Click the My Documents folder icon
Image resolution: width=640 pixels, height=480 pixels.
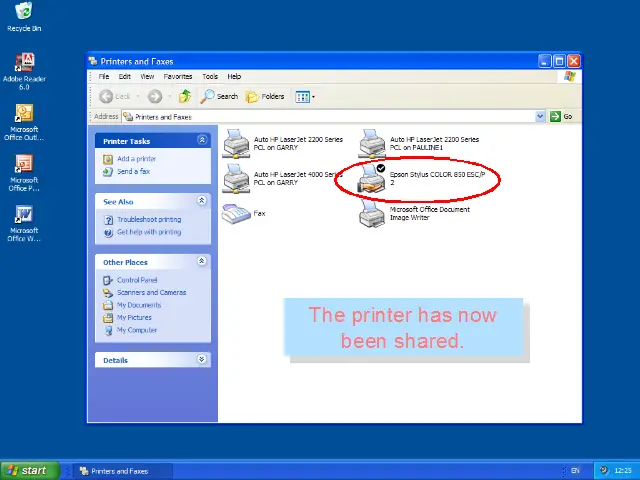click(108, 305)
